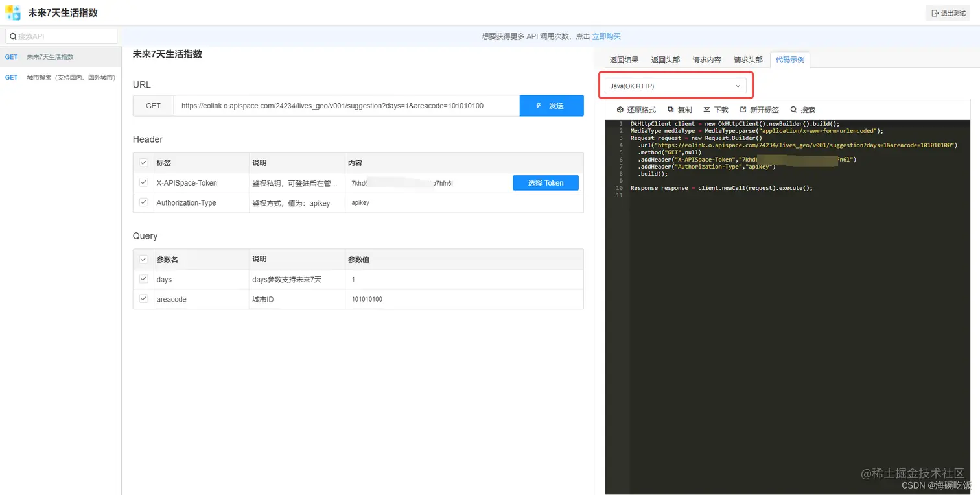
Task: Click the app logo icon beside 未来7天生活指数
Action: click(x=14, y=12)
